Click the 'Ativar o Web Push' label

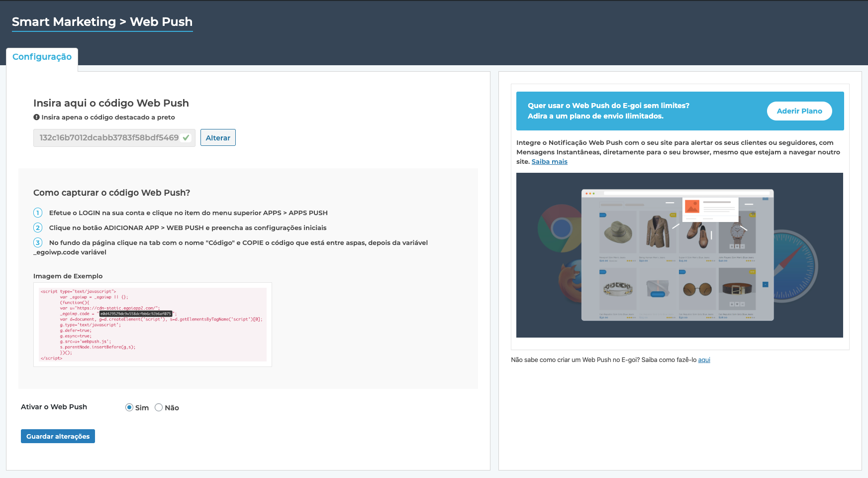54,407
